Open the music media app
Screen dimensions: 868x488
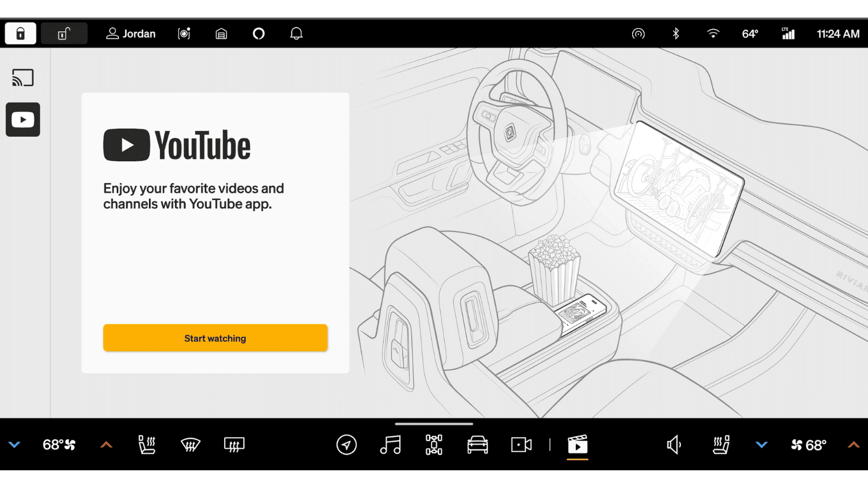[x=391, y=445]
